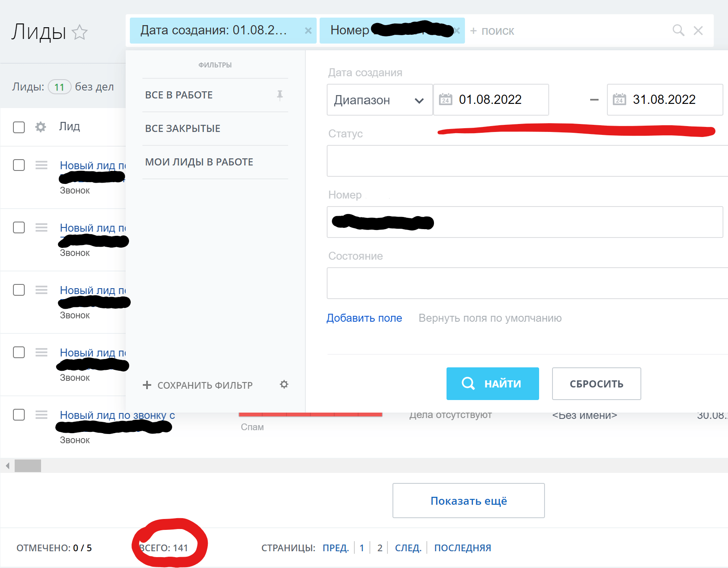
Task: Open the end date calendar icon
Action: 620,99
